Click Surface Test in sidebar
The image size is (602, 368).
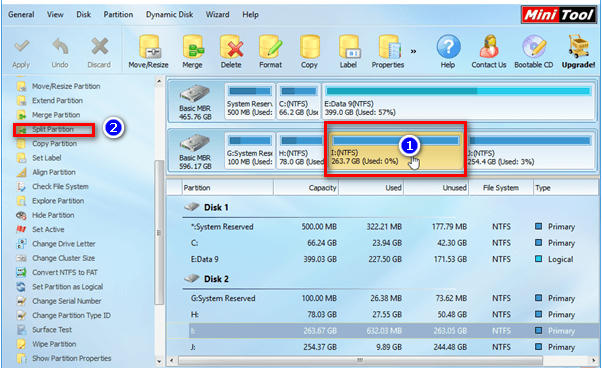pyautogui.click(x=52, y=330)
